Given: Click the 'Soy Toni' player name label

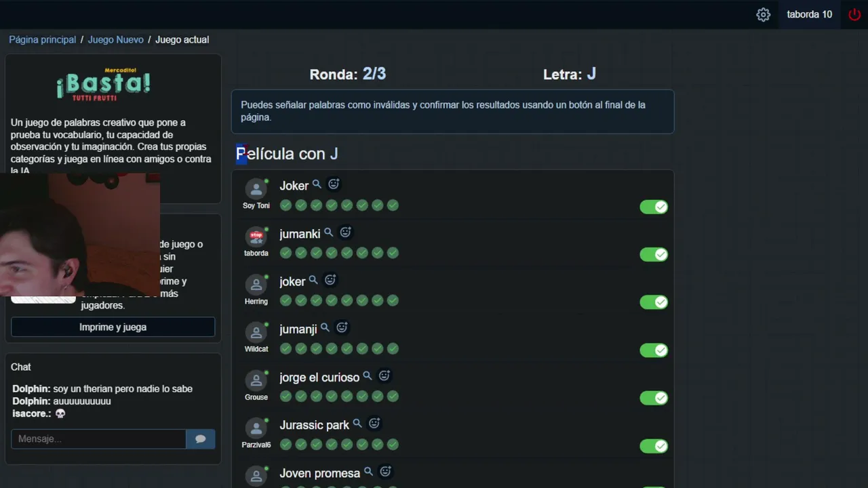Looking at the screenshot, I should coord(256,205).
